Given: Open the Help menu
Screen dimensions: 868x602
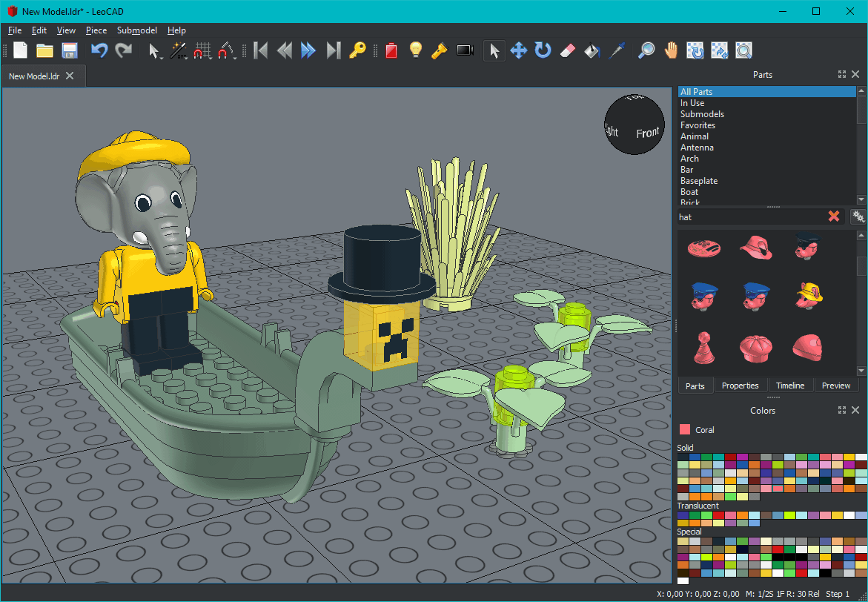Looking at the screenshot, I should (176, 30).
